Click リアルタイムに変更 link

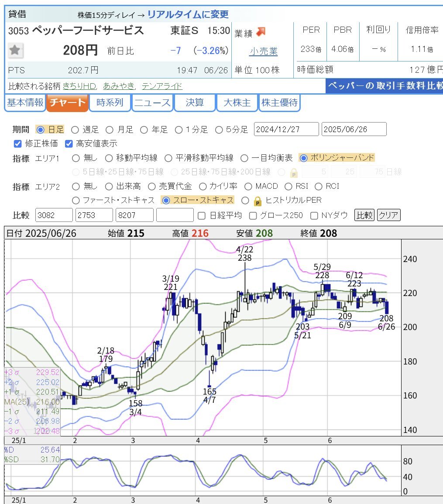188,14
